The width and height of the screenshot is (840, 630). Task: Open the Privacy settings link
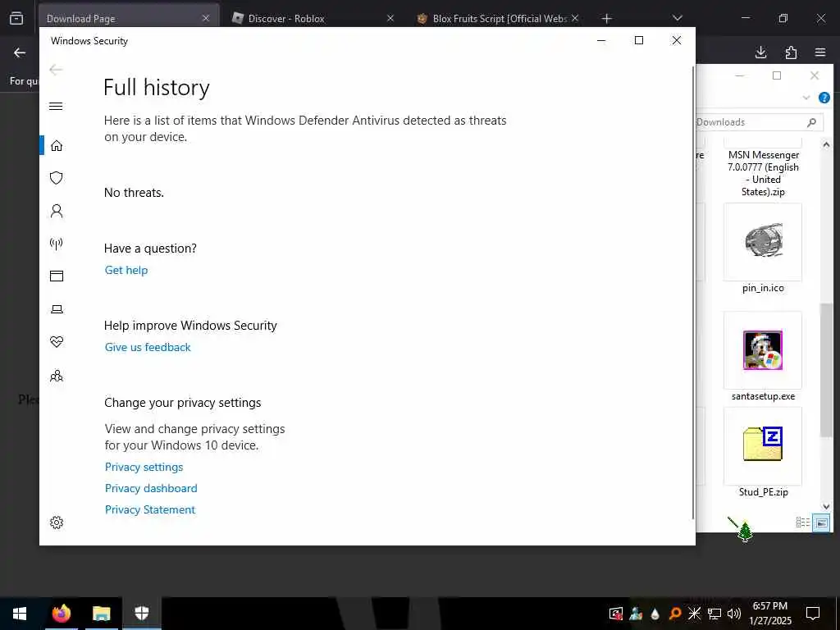(144, 467)
